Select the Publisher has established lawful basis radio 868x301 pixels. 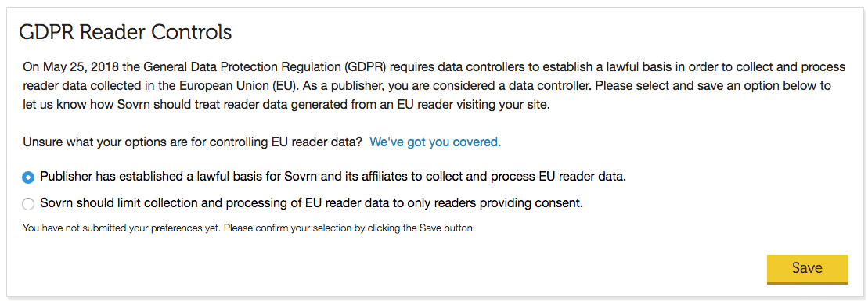(27, 177)
